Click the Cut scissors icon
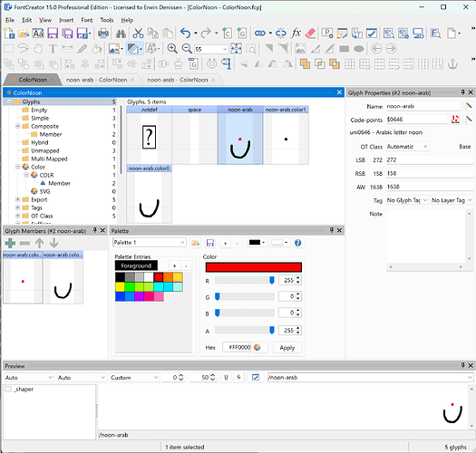This screenshot has height=453, width=476. click(x=138, y=34)
